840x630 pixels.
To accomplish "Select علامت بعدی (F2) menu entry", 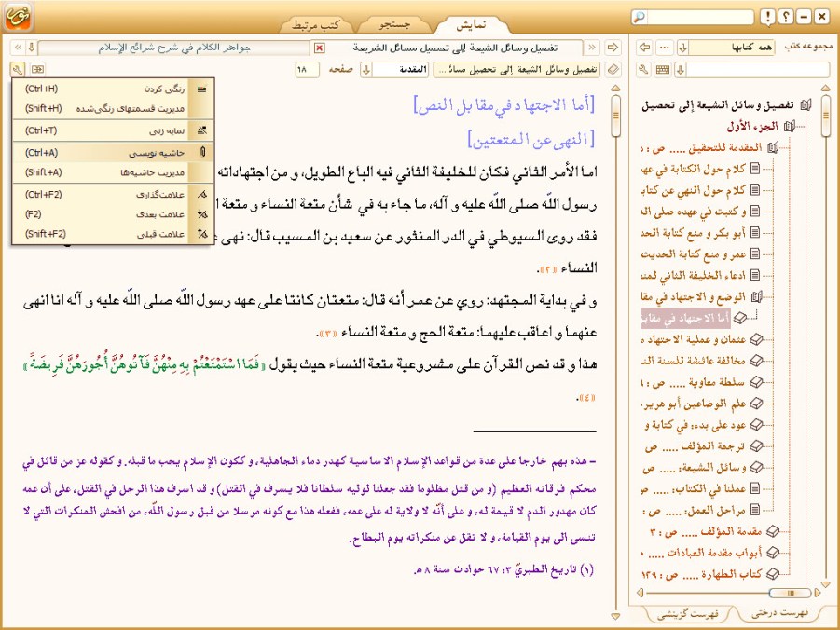I will tap(113, 214).
